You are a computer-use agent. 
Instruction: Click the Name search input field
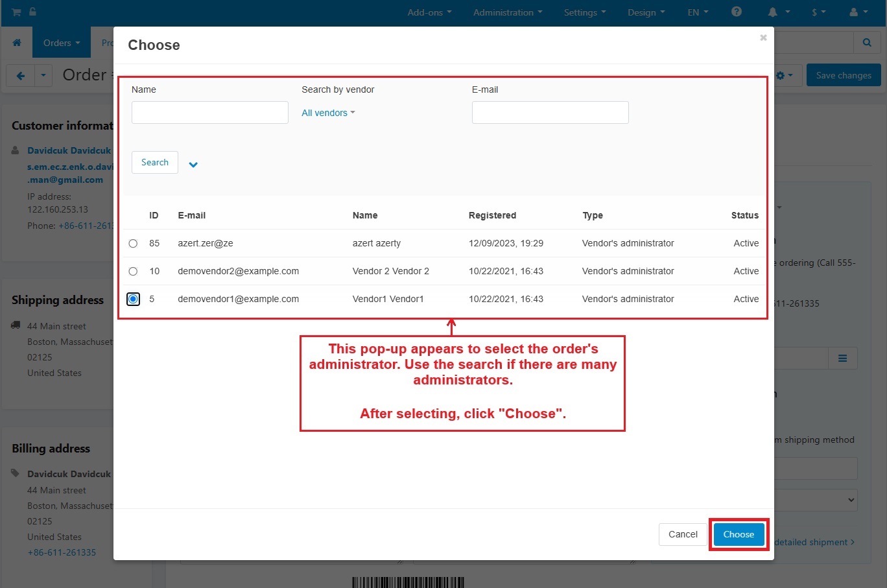(x=209, y=112)
